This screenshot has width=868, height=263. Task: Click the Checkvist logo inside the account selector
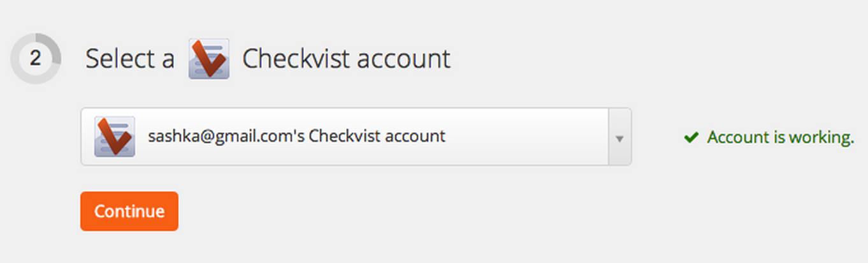pos(115,137)
